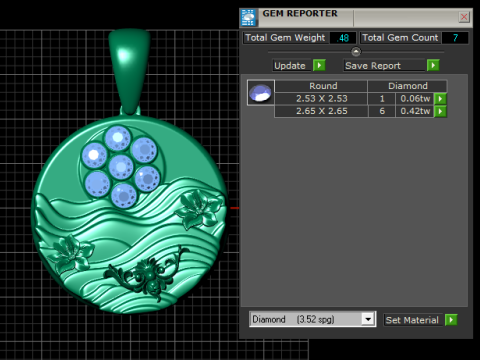Click green arrow for 0.42tw row
Image resolution: width=480 pixels, height=360 pixels.
(441, 111)
